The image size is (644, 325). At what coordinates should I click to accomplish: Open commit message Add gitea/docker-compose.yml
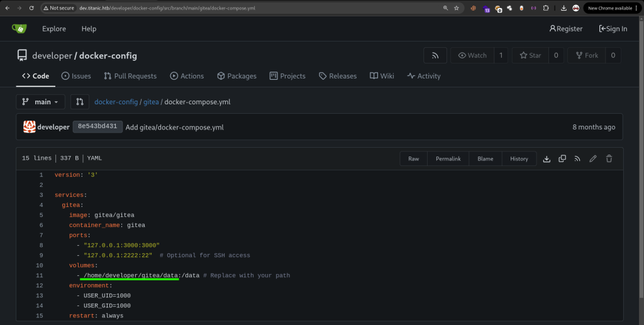pyautogui.click(x=175, y=127)
